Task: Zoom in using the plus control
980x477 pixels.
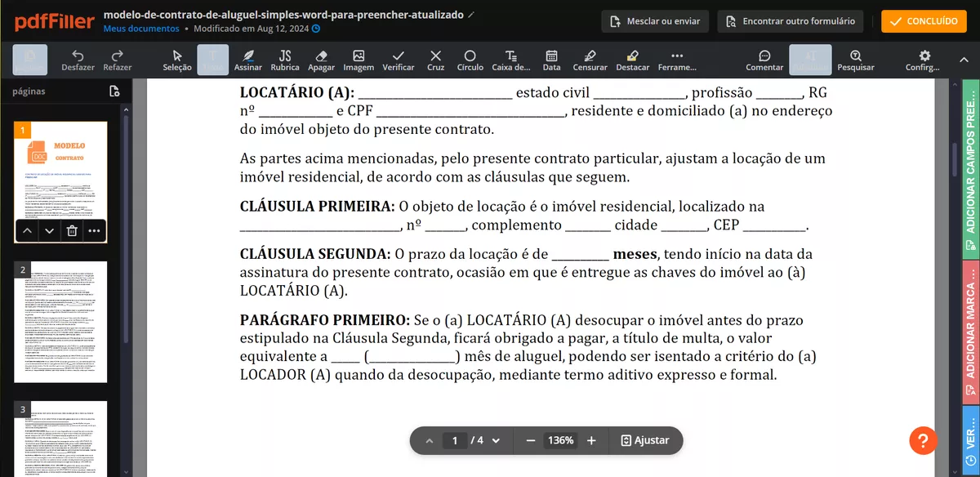Action: [x=590, y=440]
